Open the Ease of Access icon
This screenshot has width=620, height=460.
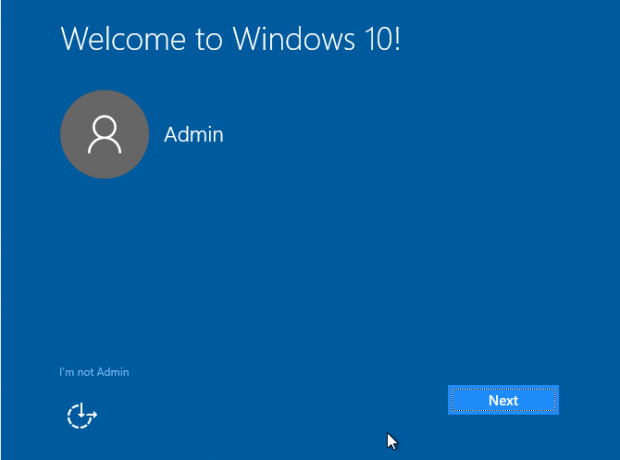[82, 415]
